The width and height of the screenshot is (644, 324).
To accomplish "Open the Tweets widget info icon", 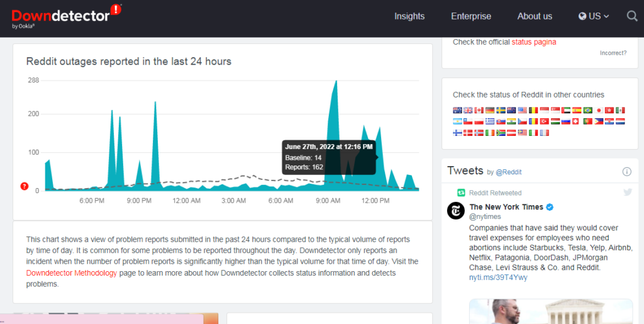I will (x=627, y=172).
